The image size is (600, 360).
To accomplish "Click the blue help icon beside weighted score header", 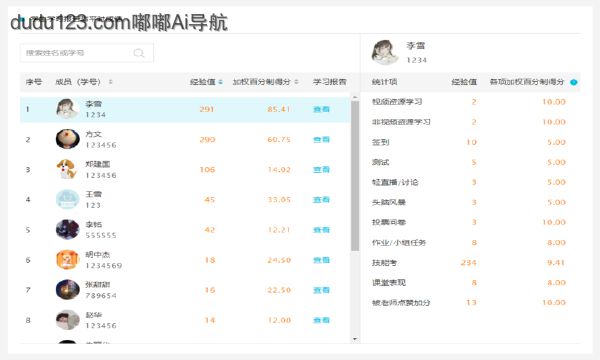I will coord(573,82).
